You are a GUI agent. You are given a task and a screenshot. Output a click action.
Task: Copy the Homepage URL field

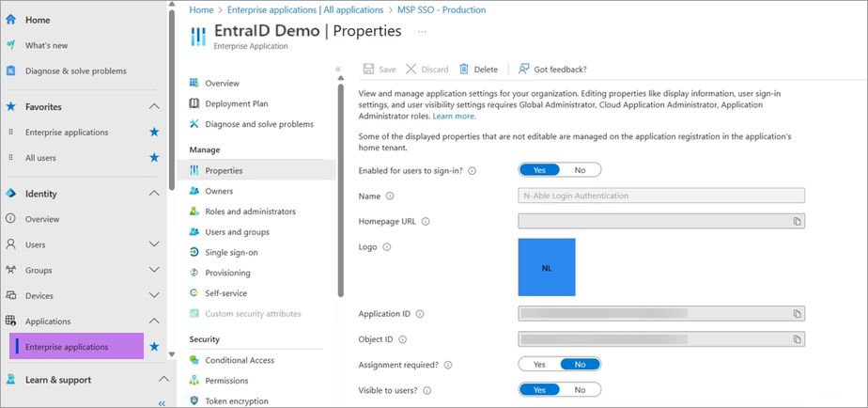pos(797,221)
